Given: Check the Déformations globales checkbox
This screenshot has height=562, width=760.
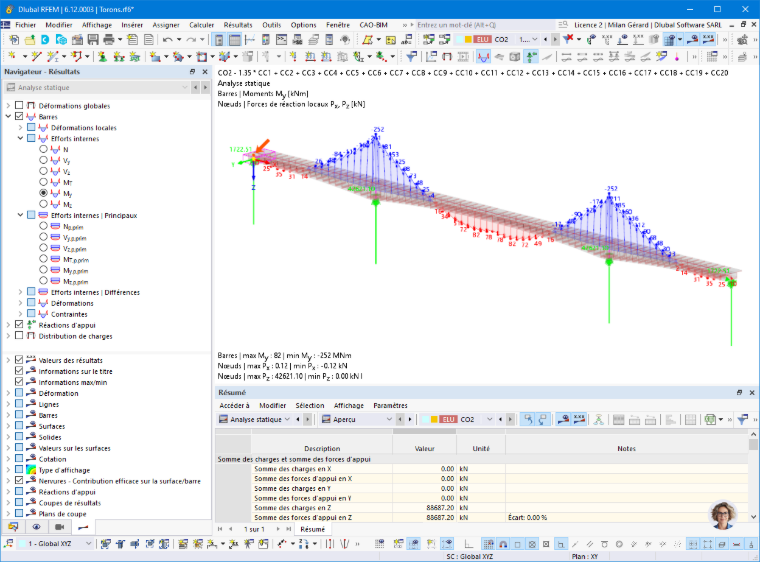Looking at the screenshot, I should 19,105.
